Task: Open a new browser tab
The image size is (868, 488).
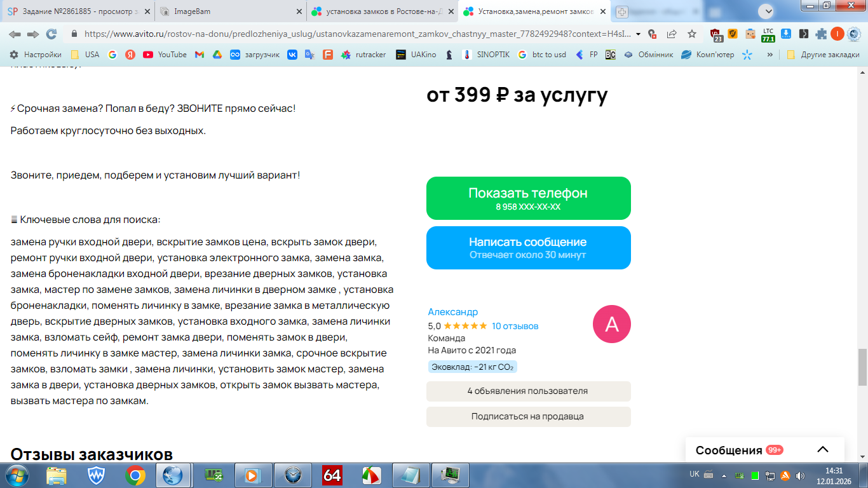Action: pos(621,11)
